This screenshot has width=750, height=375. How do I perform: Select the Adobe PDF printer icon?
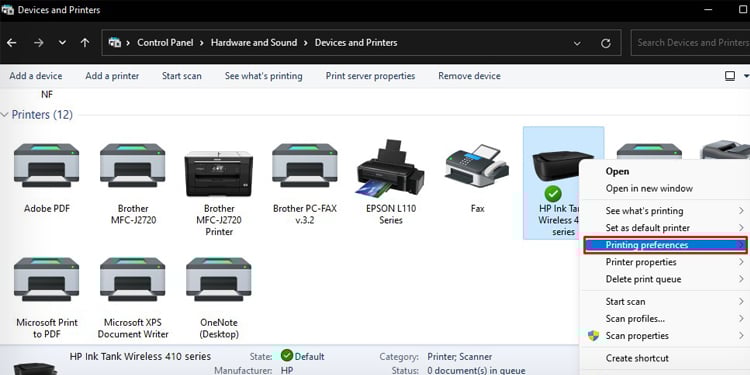click(46, 165)
